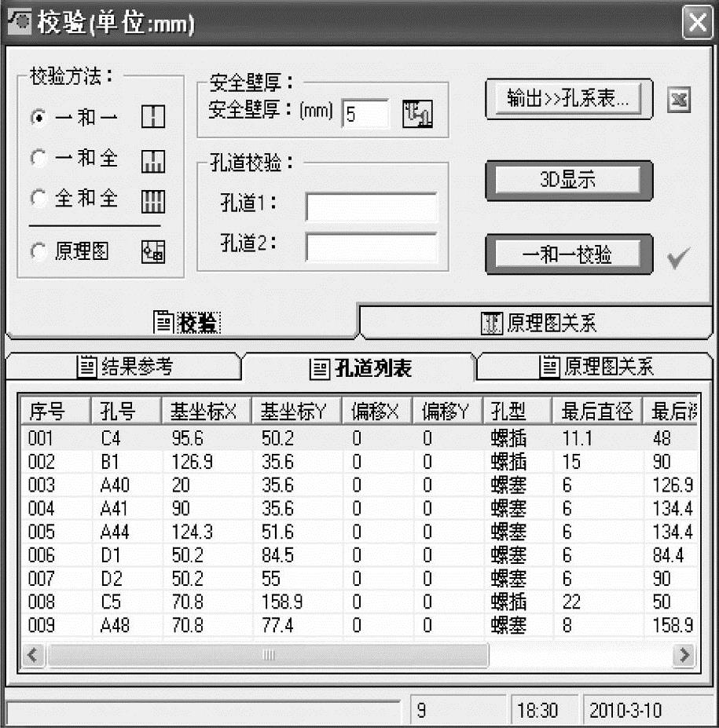Click the 基坐标X column header
Screen dimensions: 719x728
[206, 411]
